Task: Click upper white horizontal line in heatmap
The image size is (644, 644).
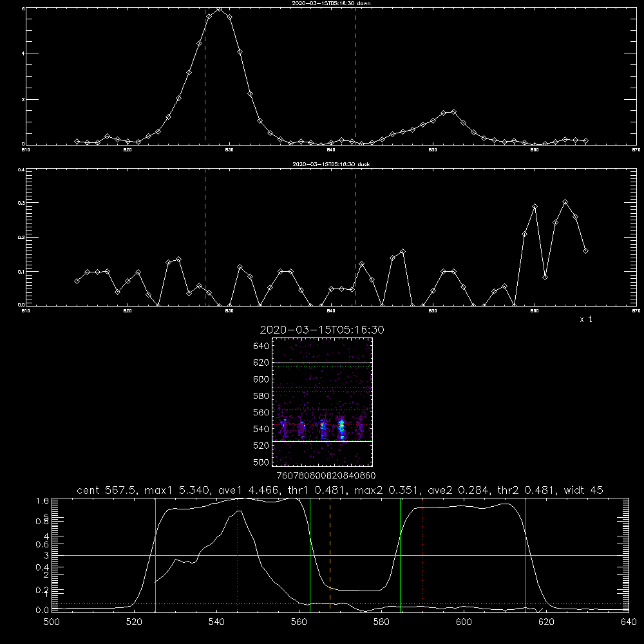Action: tap(322, 363)
